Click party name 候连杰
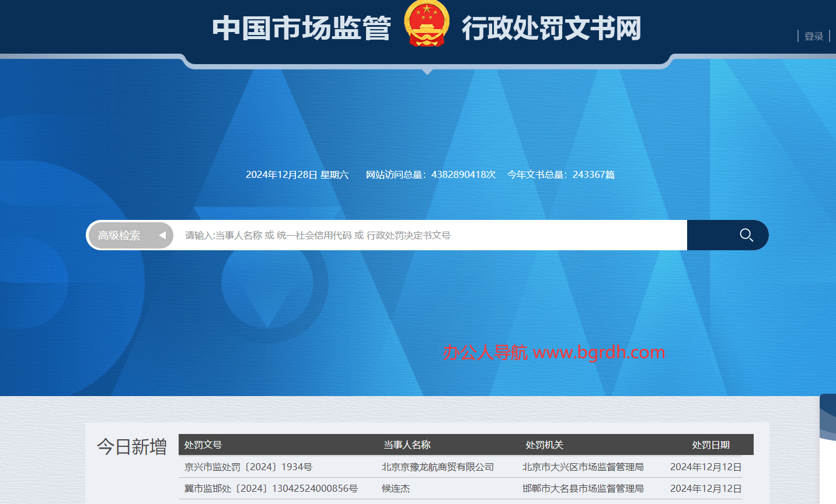 pyautogui.click(x=396, y=489)
